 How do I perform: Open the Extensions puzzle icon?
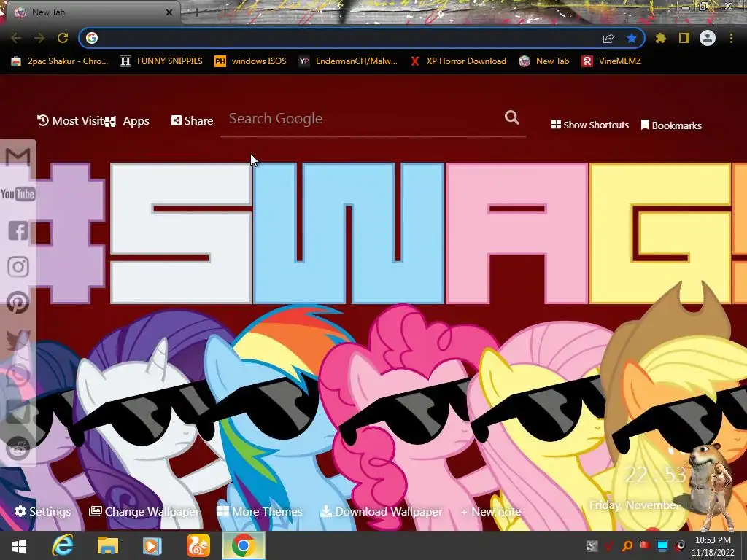pos(661,38)
